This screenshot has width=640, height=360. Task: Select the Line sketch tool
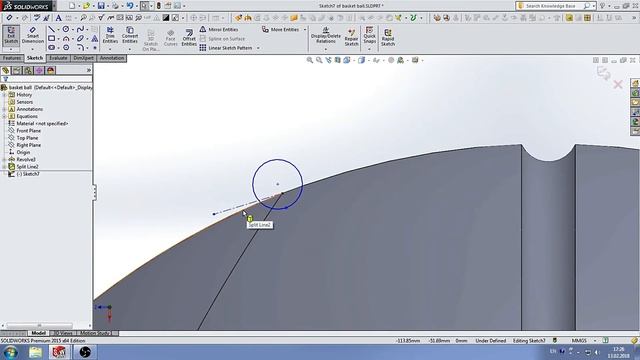(51, 29)
